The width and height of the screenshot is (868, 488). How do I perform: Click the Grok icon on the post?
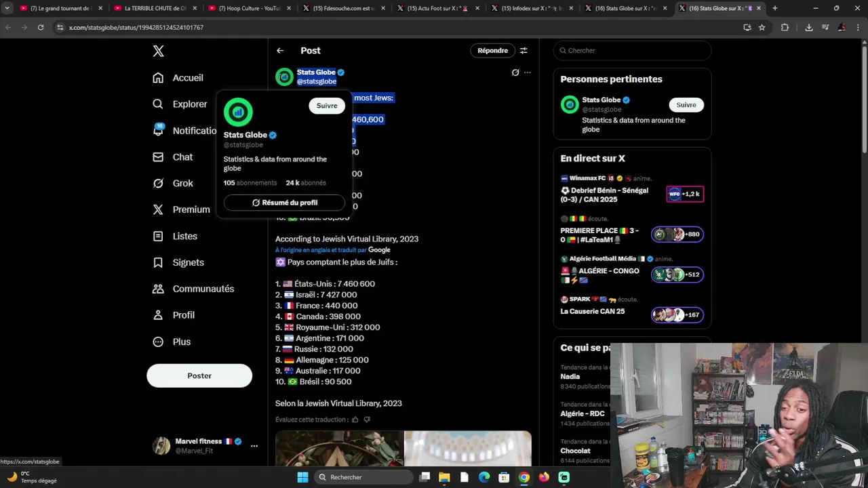pos(515,73)
